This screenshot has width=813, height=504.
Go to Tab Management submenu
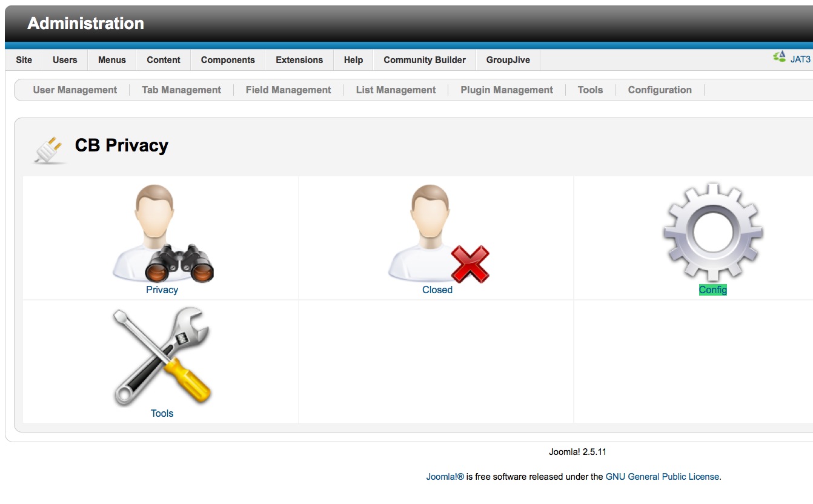[181, 90]
